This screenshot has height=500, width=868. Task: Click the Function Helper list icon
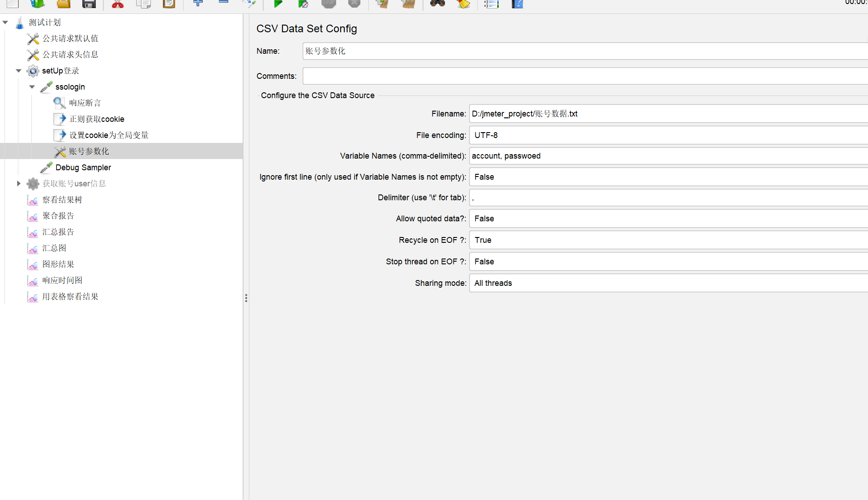[491, 4]
